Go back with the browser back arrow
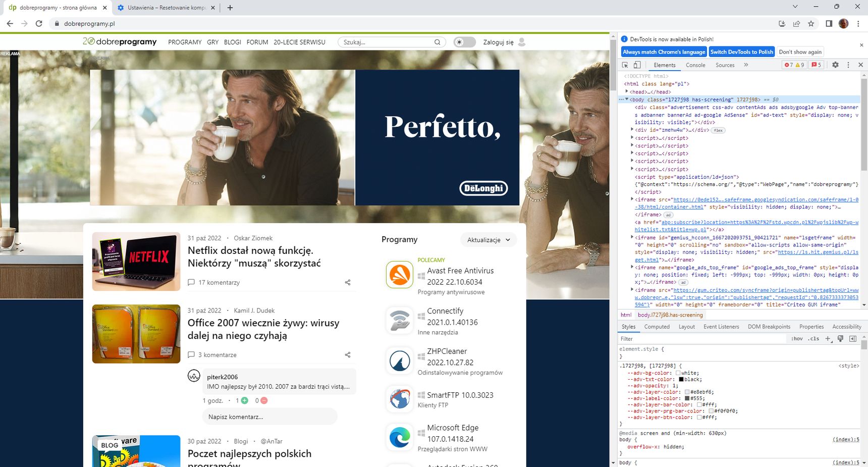Image resolution: width=868 pixels, height=467 pixels. pyautogui.click(x=10, y=23)
